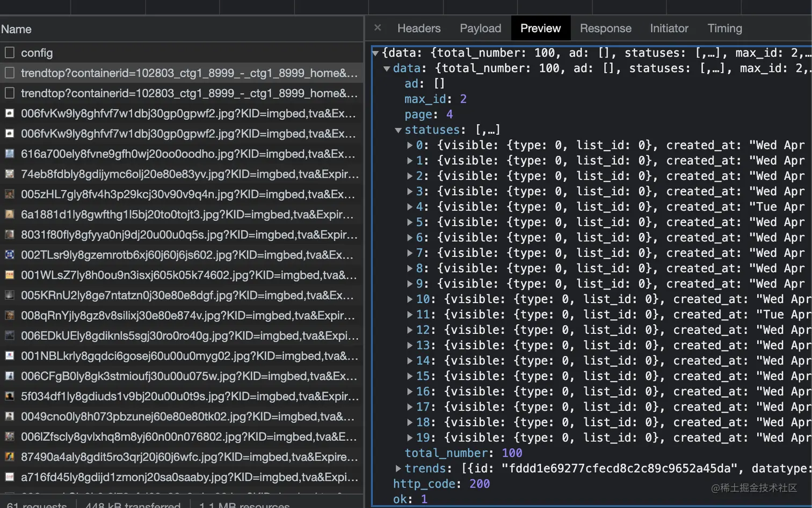The image size is (812, 508).
Task: Select the a716fd45ly8gdijd1zmonj20sa0saaby.jpg request name
Action: pos(189,477)
